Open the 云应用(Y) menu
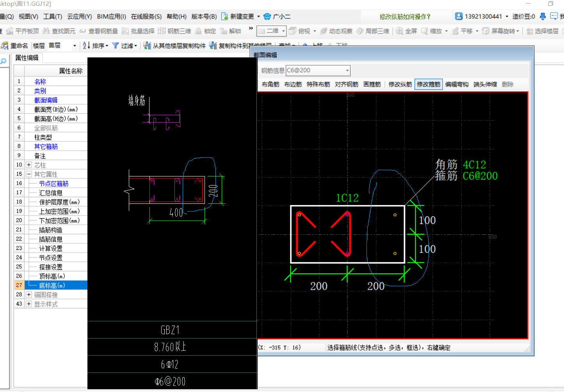 pos(80,16)
